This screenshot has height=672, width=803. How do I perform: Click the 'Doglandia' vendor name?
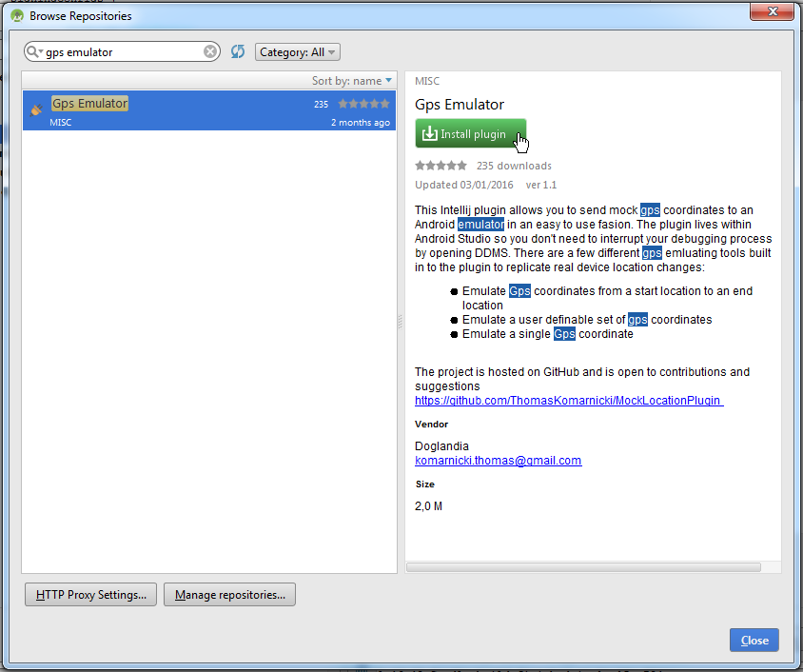(x=441, y=446)
